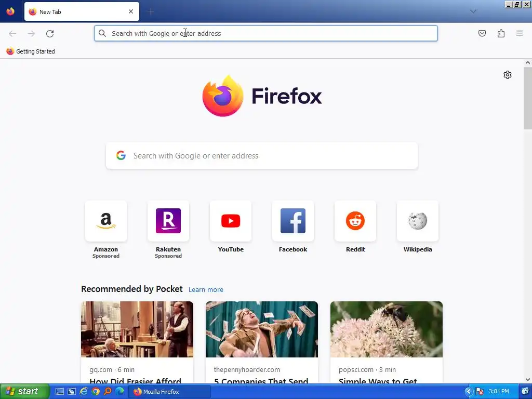This screenshot has width=532, height=399.
Task: Launch Internet Explorer from quick launch
Action: pyautogui.click(x=84, y=392)
